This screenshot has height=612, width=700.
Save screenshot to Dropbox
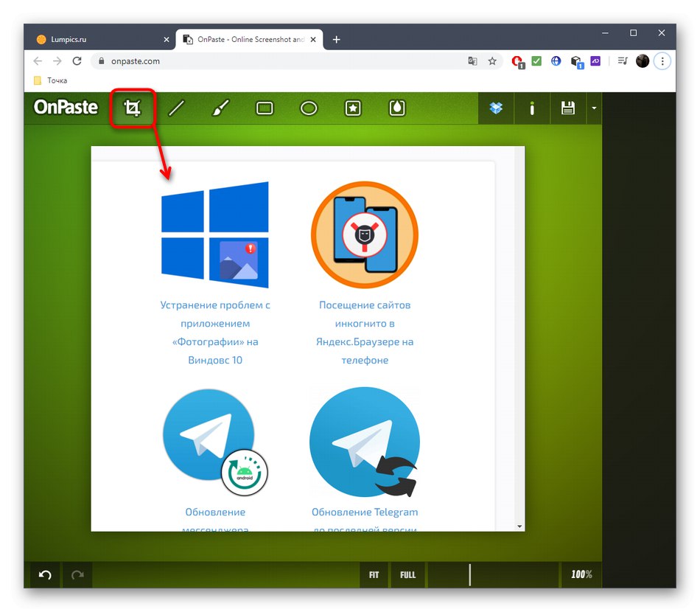(x=495, y=108)
